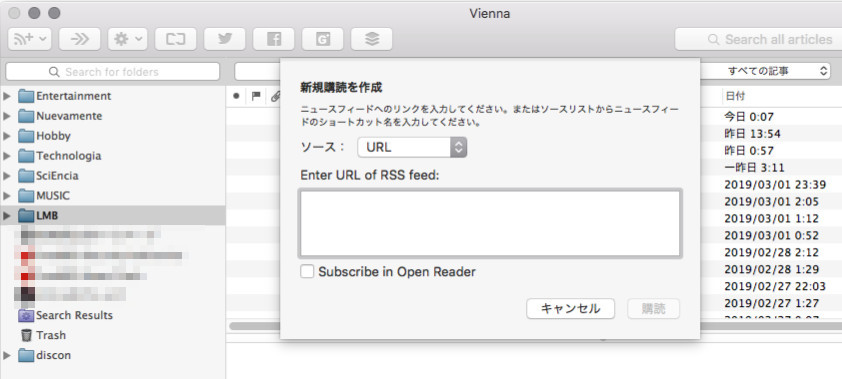Select the article dated 2019/02/27 1:27
The height and width of the screenshot is (379, 842).
pos(771,304)
